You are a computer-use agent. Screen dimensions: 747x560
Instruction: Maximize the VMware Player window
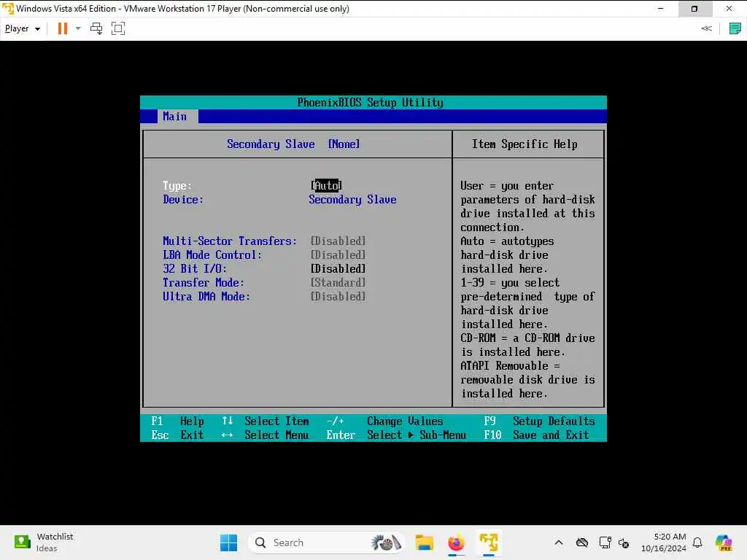pyautogui.click(x=694, y=9)
